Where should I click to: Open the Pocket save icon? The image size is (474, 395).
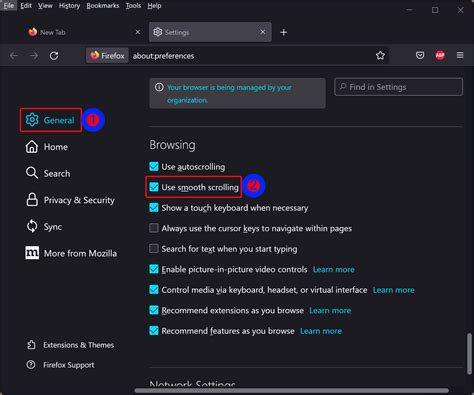tap(420, 55)
